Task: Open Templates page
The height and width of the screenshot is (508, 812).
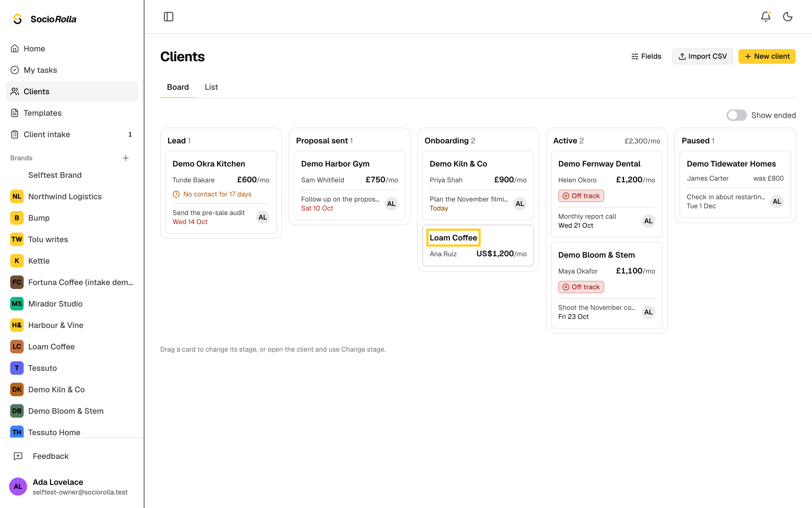Action: (x=72, y=113)
